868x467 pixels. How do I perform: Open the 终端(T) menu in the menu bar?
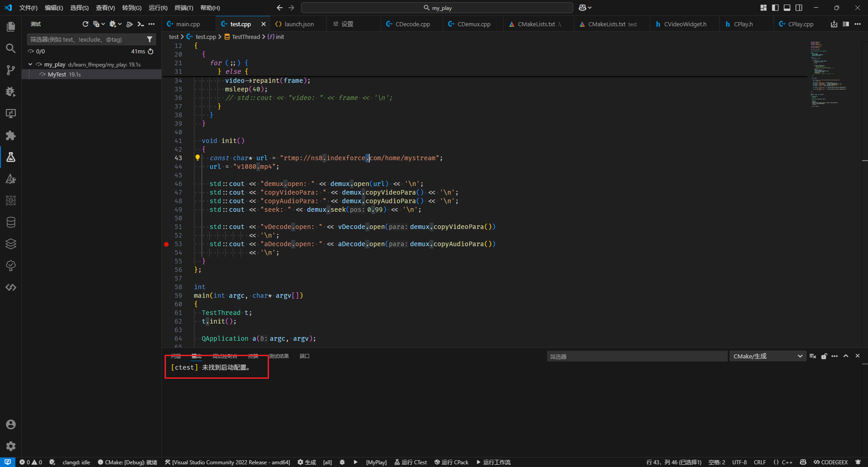click(x=184, y=8)
